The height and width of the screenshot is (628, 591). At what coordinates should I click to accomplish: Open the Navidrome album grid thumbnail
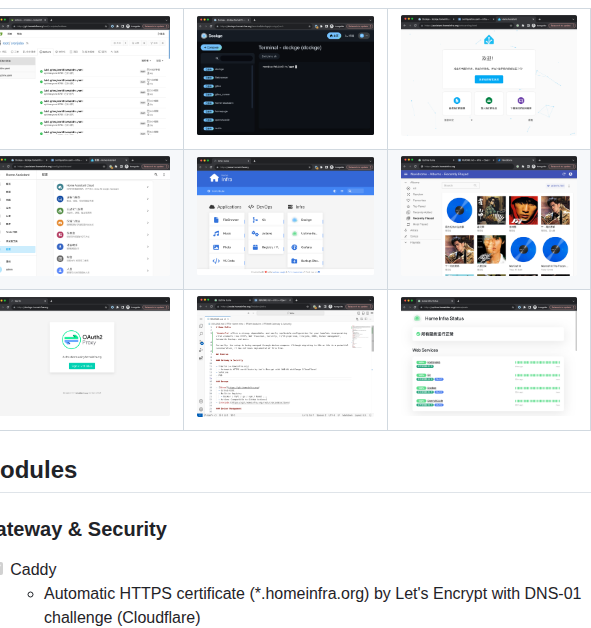[488, 216]
